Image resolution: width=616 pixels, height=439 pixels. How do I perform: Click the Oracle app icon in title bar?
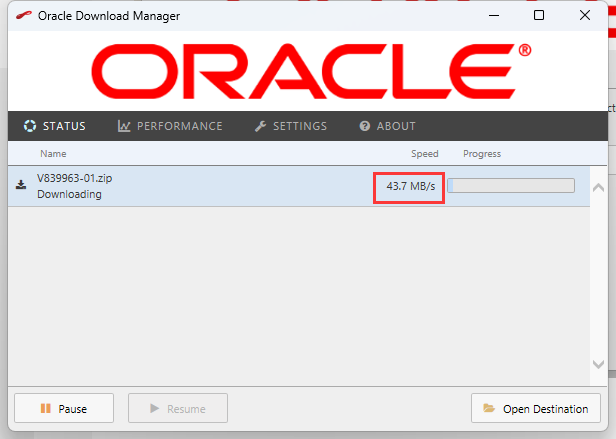point(24,16)
